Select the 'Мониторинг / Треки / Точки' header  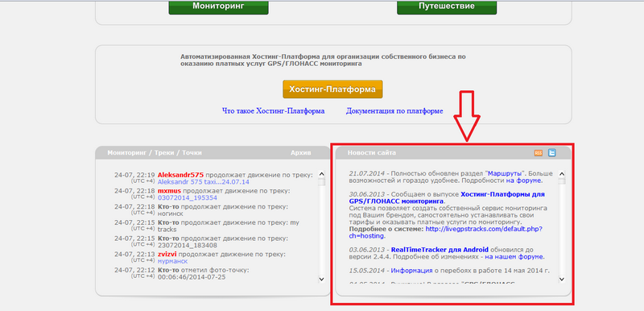click(155, 153)
